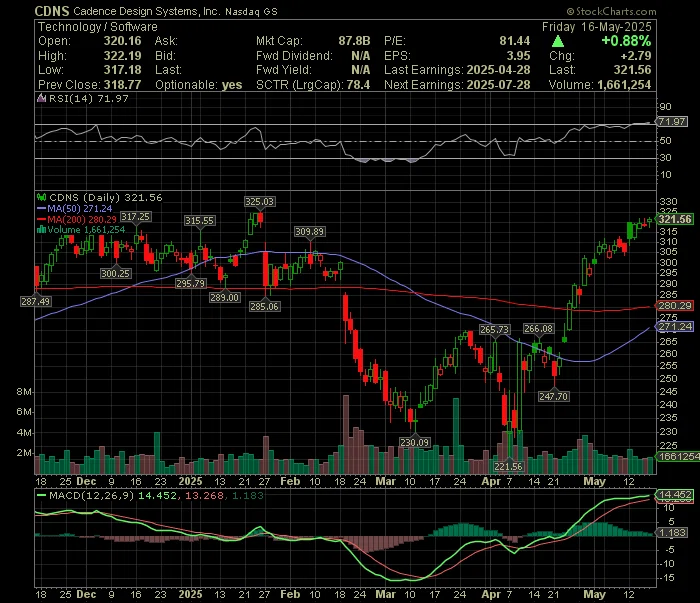Click the 'Feb' label on price chart axis
The width and height of the screenshot is (700, 603).
[x=290, y=482]
